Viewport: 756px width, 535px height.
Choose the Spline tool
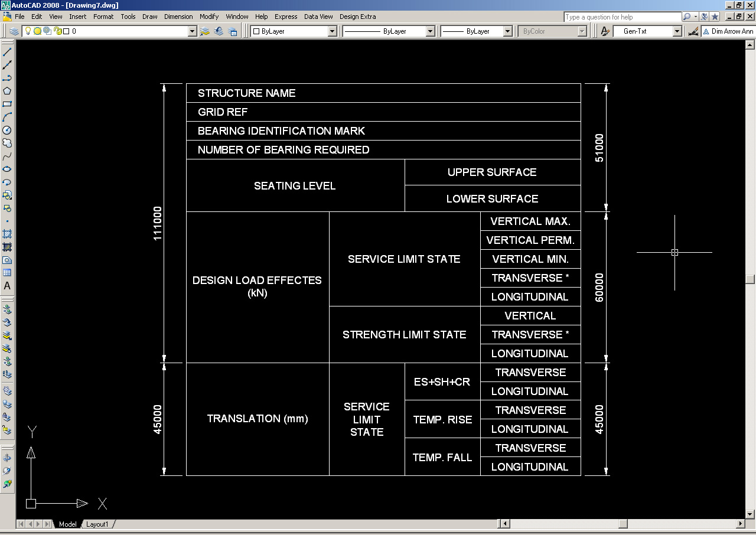pyautogui.click(x=8, y=156)
